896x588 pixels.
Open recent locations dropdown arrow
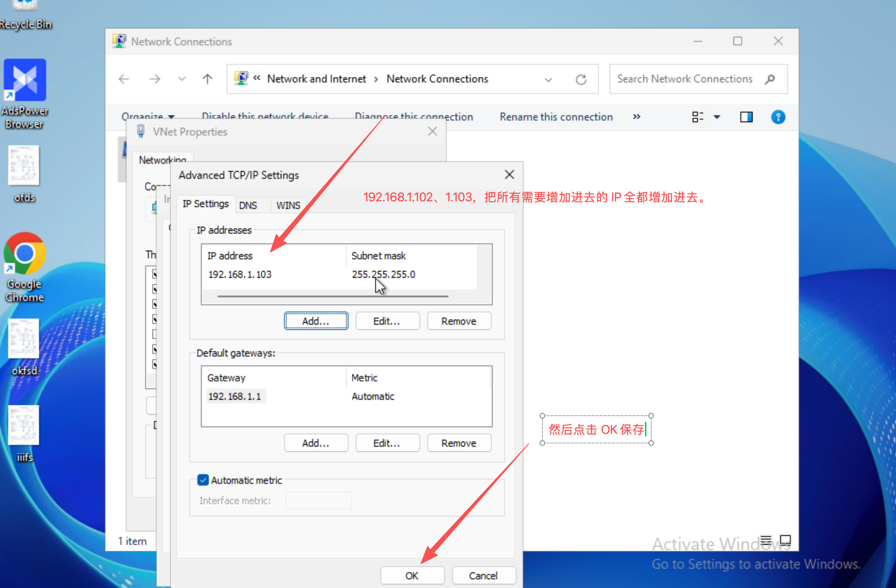tap(182, 79)
